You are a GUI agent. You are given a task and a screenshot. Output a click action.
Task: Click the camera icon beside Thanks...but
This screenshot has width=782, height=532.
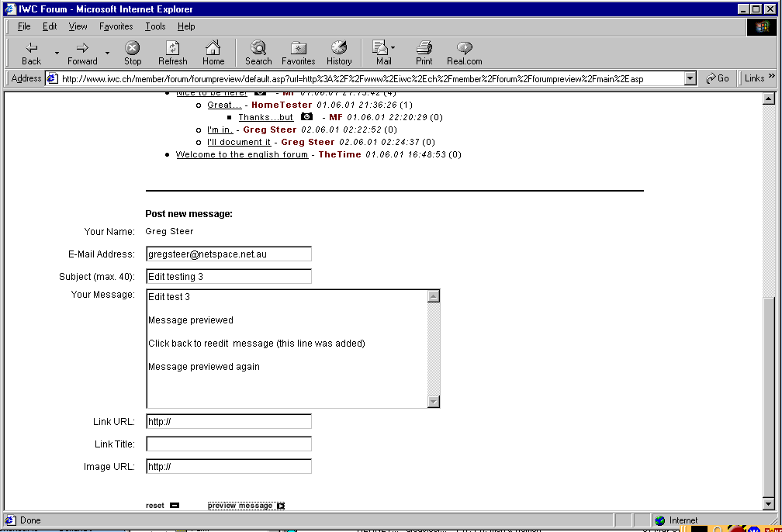click(306, 116)
